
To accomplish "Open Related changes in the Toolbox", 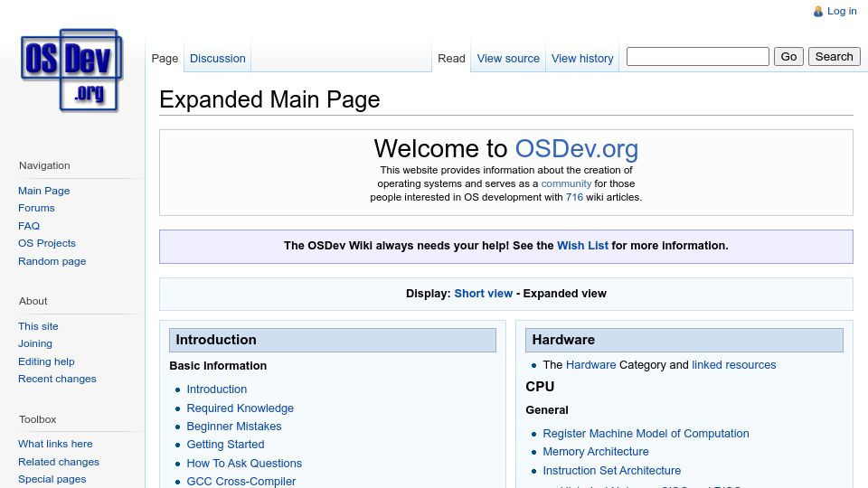I will coord(58,462).
